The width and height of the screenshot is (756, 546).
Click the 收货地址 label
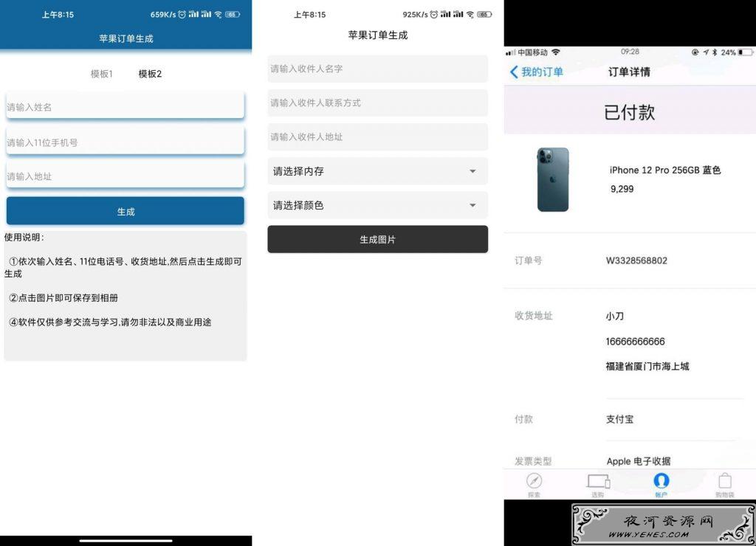[533, 316]
